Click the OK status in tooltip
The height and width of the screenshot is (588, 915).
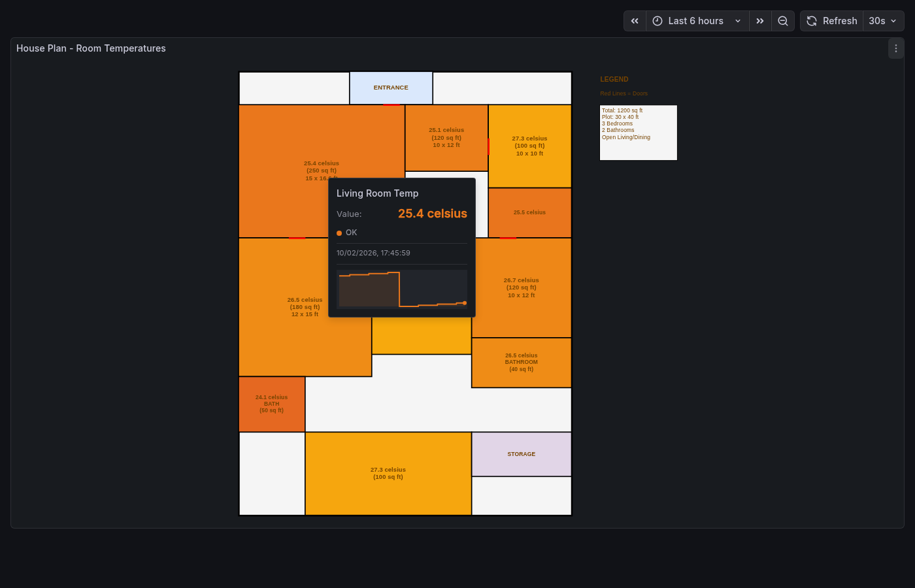coord(347,233)
